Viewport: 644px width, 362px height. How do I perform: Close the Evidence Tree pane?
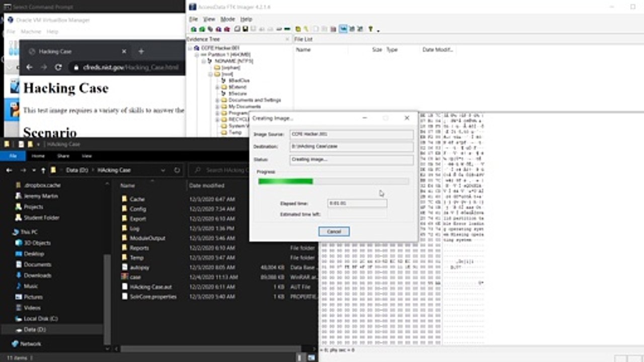point(287,39)
